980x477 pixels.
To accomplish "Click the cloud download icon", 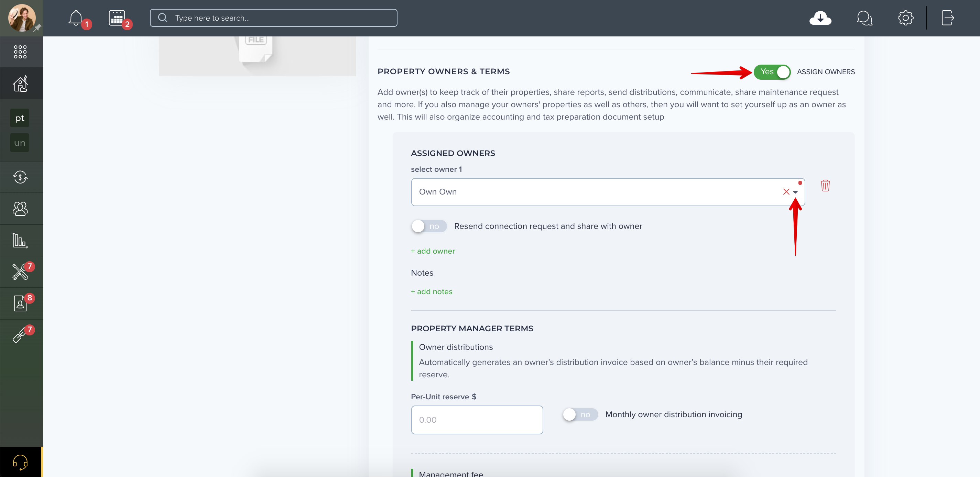I will (x=820, y=18).
